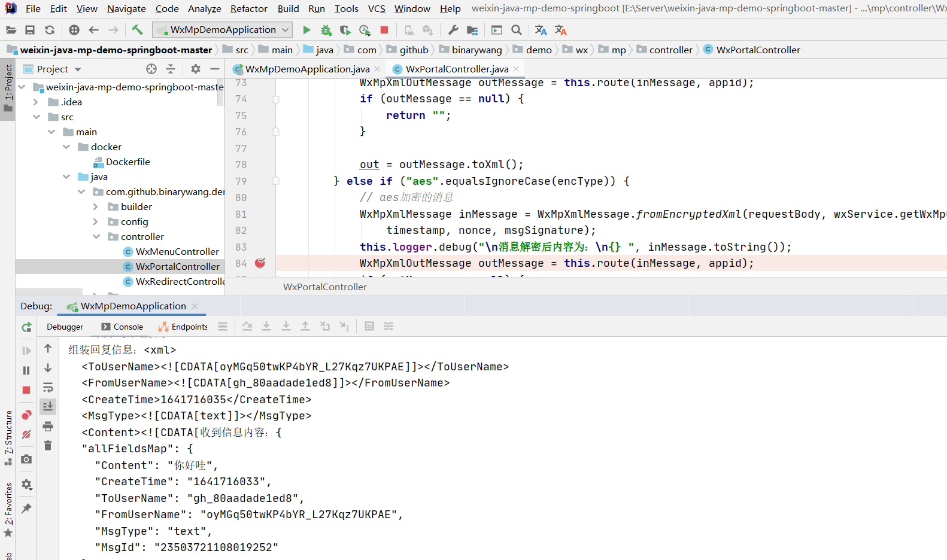Close the WxMpDemoApplication.java tab
The image size is (947, 560).
point(377,69)
